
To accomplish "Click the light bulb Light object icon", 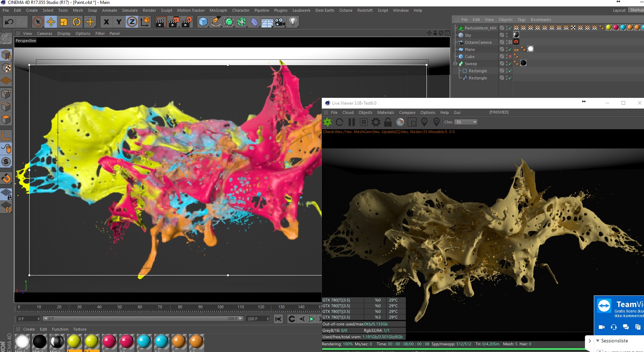I will (x=293, y=22).
